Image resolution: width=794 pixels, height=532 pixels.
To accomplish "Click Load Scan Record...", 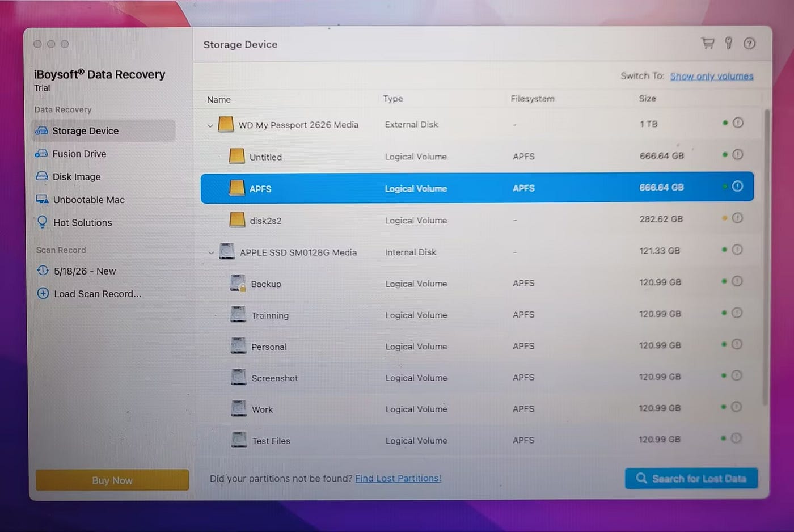I will (98, 294).
